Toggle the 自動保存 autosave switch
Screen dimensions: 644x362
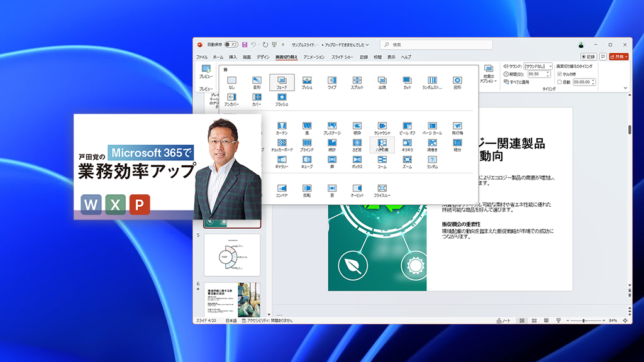pos(231,45)
